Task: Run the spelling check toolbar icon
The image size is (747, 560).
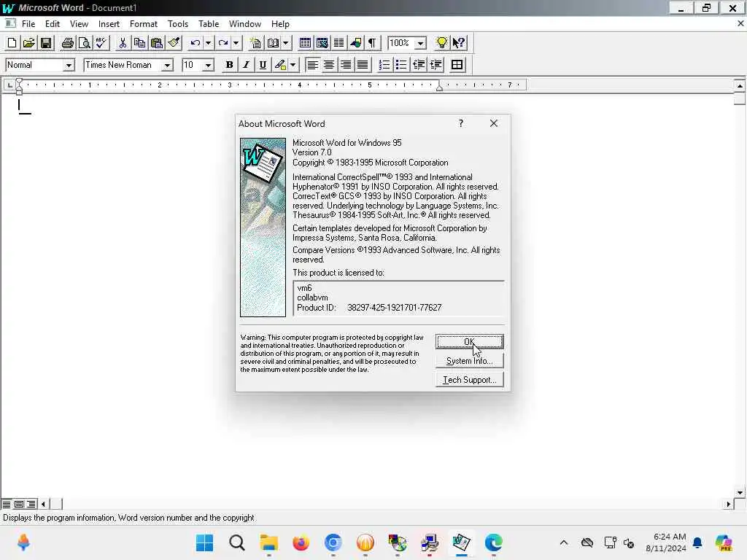Action: point(101,43)
